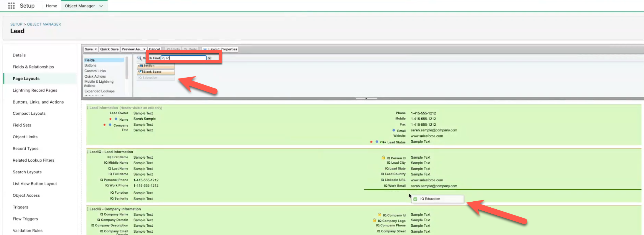Click the Blank Space palette item icon
This screenshot has width=644, height=235.
(140, 72)
